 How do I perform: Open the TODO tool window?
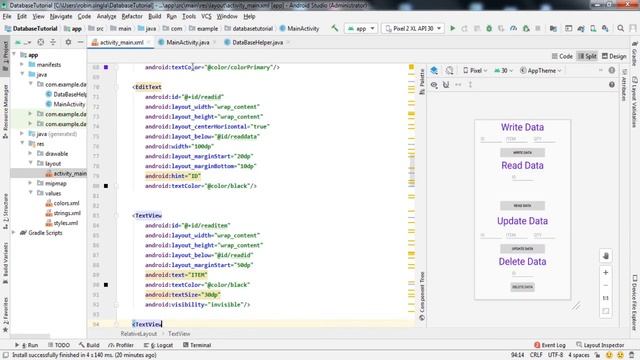(x=59, y=345)
